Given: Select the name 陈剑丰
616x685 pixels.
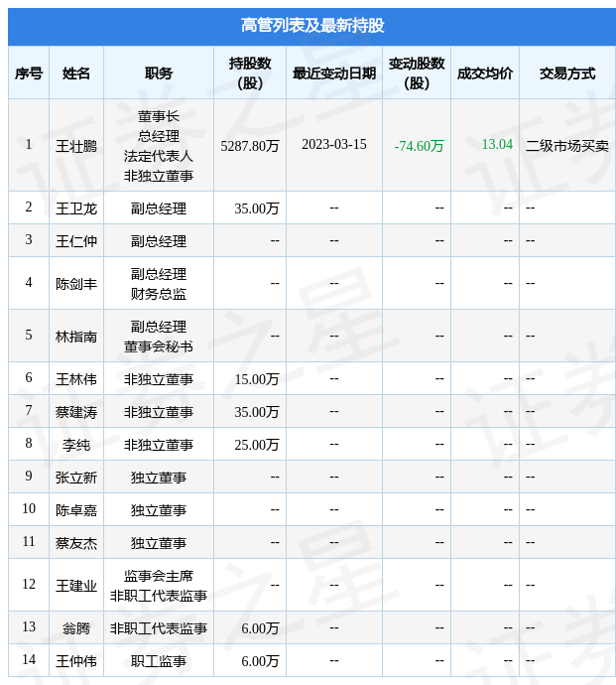Looking at the screenshot, I should 76,284.
